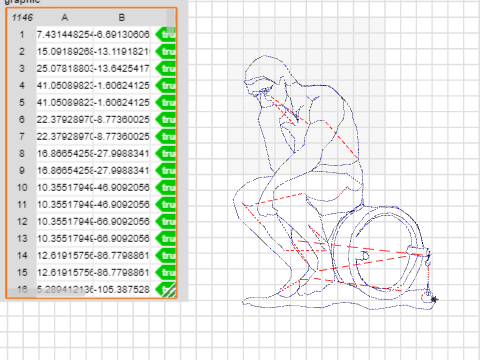Click row number 2 label
The width and height of the screenshot is (480, 360).
[x=22, y=51]
